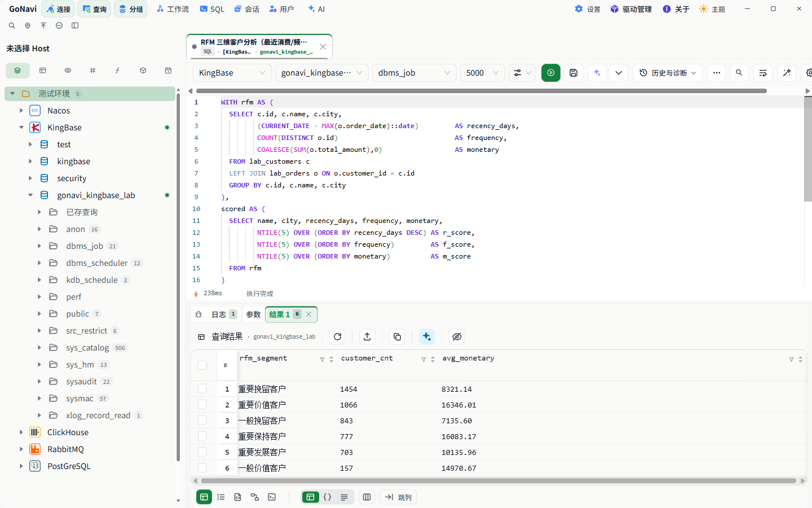Expand the sys_catalog schema folder
The image size is (812, 508).
pyautogui.click(x=39, y=348)
